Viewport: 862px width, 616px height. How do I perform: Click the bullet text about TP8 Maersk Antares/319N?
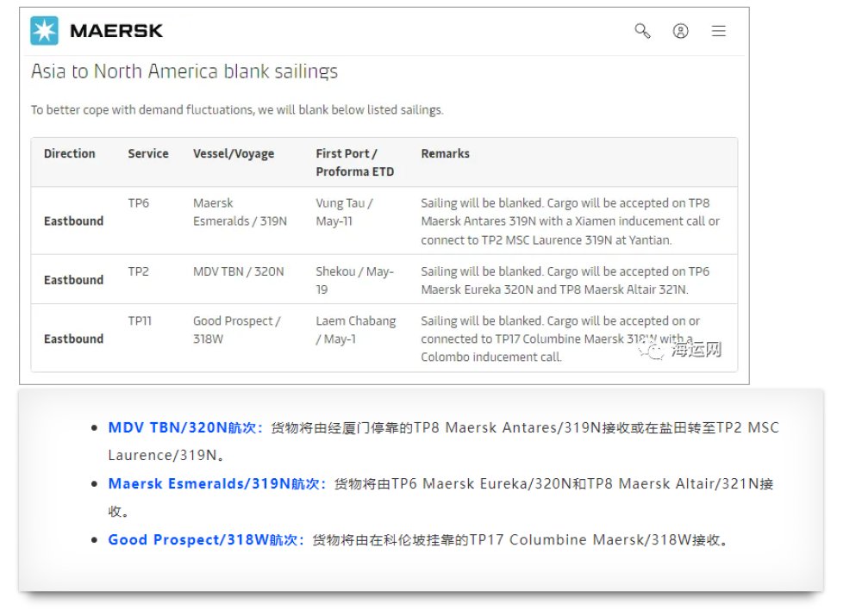pyautogui.click(x=444, y=441)
